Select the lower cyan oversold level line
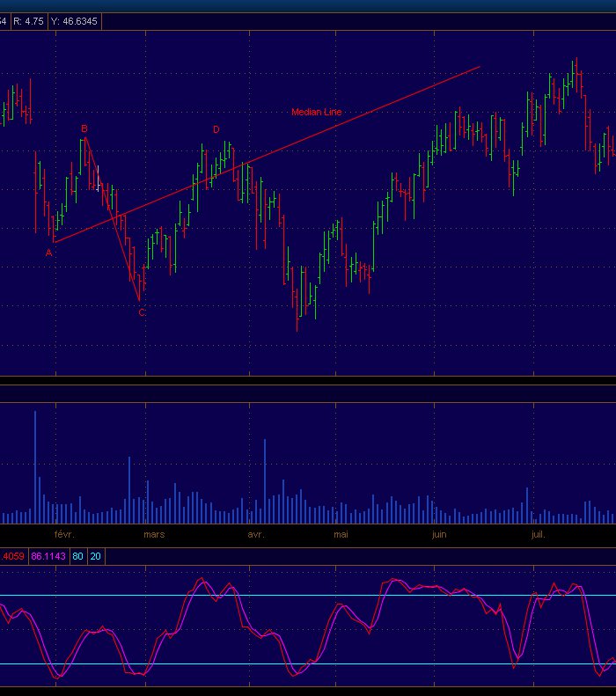Image resolution: width=616 pixels, height=696 pixels. (x=308, y=664)
